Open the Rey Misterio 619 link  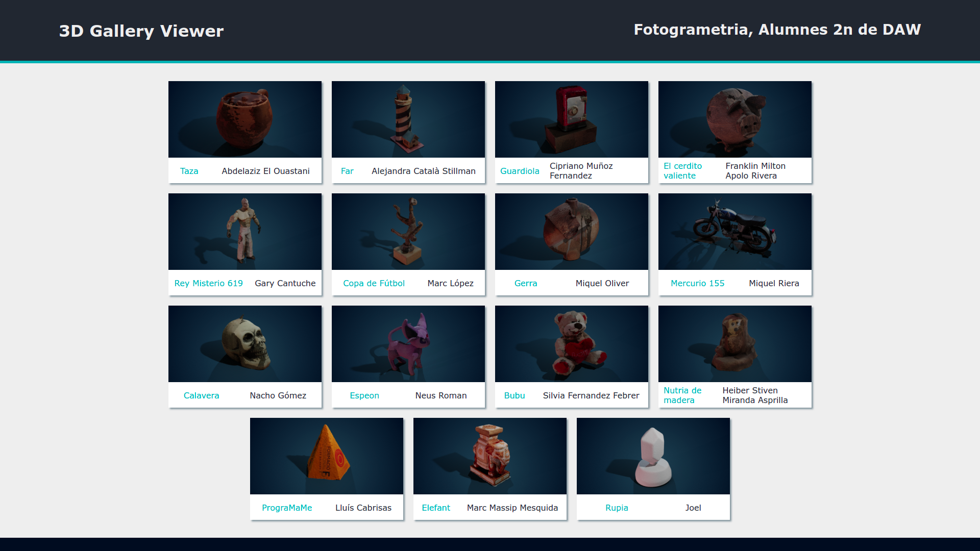(208, 283)
